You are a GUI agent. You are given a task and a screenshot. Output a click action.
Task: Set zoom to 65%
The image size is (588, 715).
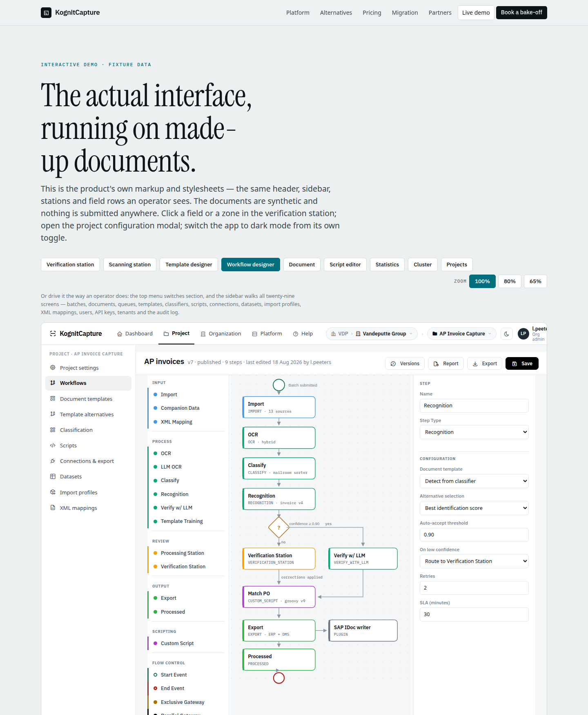click(535, 282)
